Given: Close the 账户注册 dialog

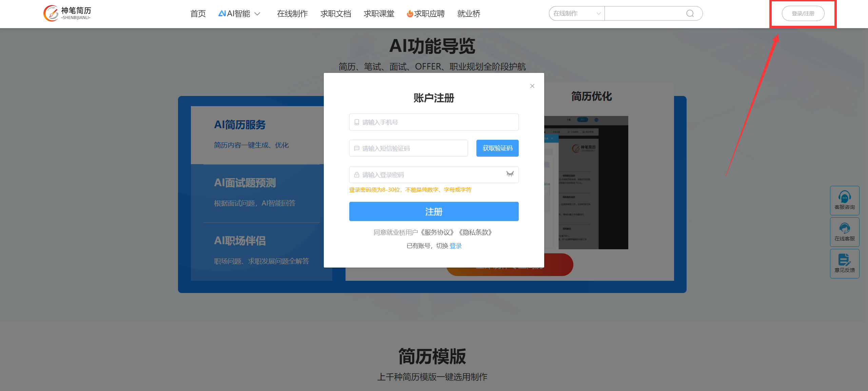Looking at the screenshot, I should (x=532, y=86).
